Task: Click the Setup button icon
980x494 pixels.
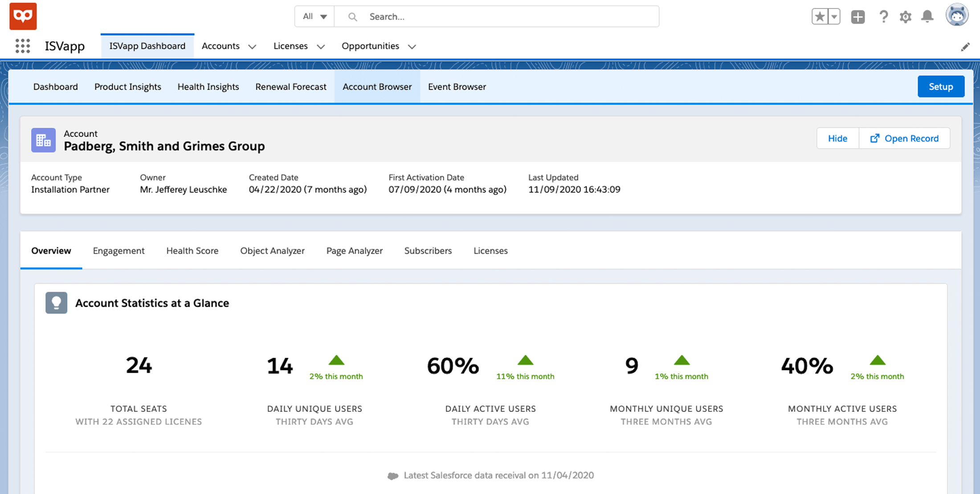Action: click(x=941, y=86)
